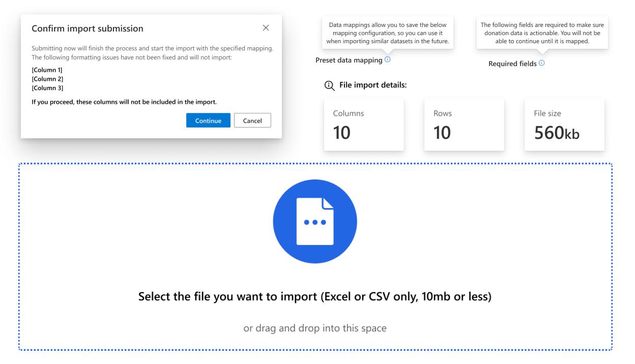
Task: Click the "Select the file you want to import" text
Action: tap(315, 296)
